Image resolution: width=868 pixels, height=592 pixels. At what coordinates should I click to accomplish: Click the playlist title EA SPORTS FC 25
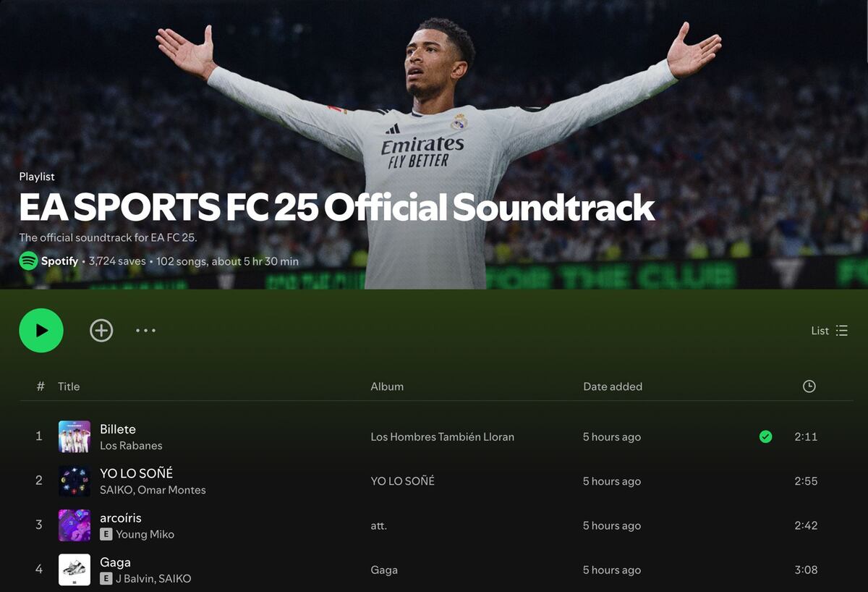pos(337,208)
